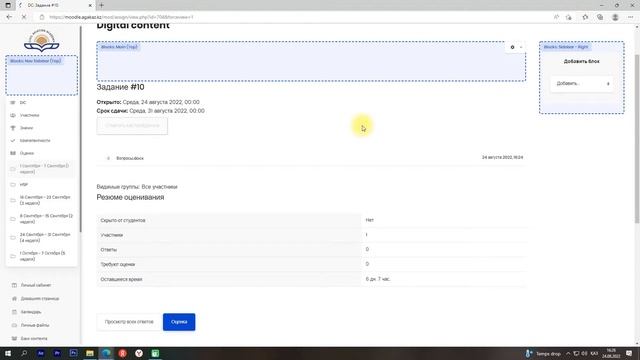Go to 'Личный кабинет' in sidebar
Image resolution: width=640 pixels, height=360 pixels.
tap(36, 285)
